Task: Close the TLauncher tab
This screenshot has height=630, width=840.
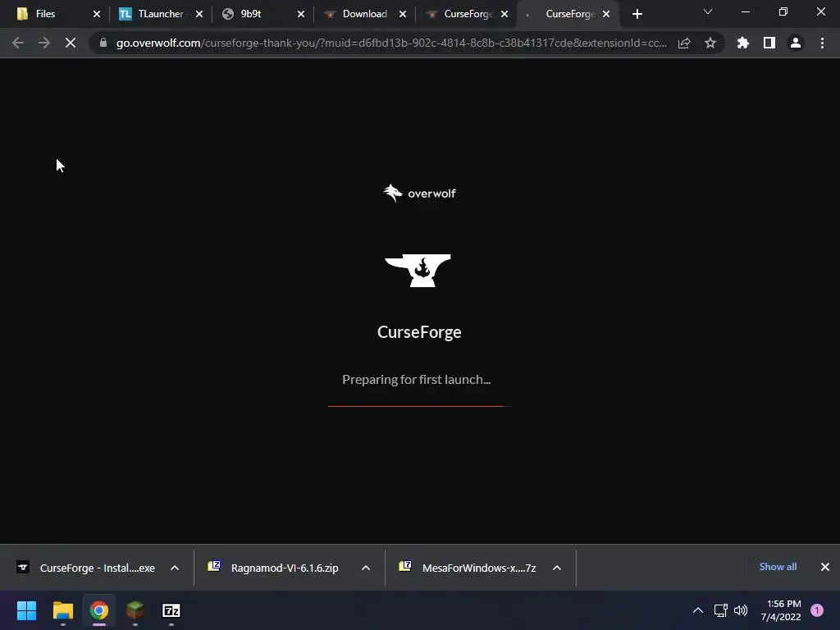Action: (x=199, y=14)
